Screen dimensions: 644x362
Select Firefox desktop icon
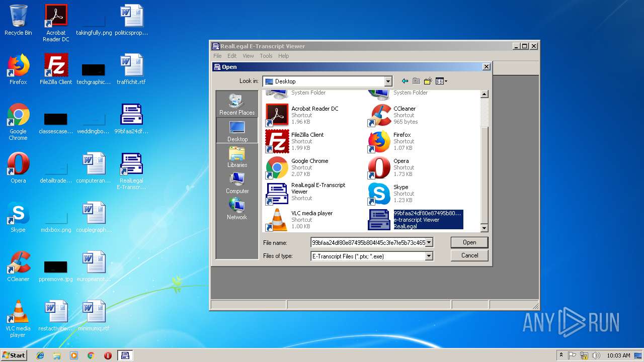click(18, 69)
